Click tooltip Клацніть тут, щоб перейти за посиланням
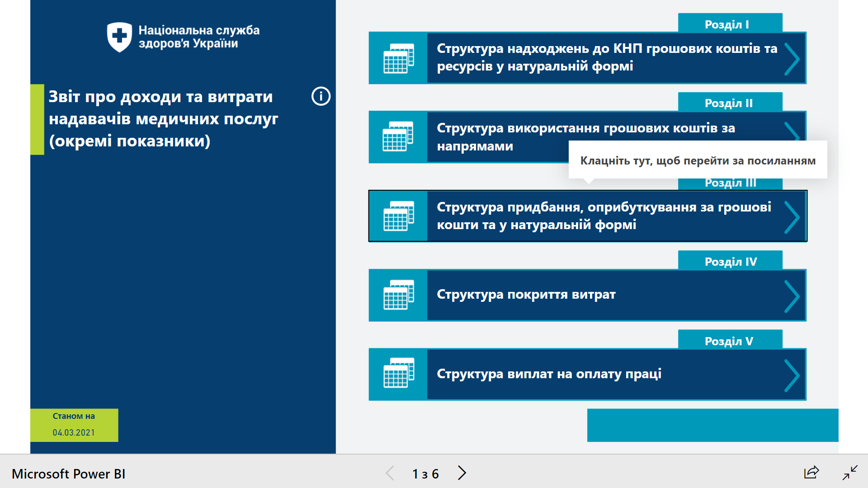 point(698,160)
